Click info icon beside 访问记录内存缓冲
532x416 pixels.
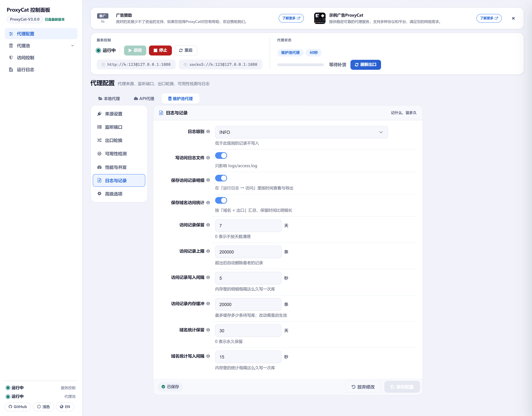pos(208,304)
